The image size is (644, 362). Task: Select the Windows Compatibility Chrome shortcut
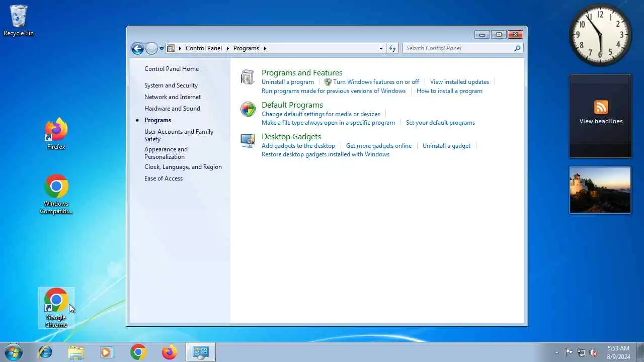(x=56, y=195)
